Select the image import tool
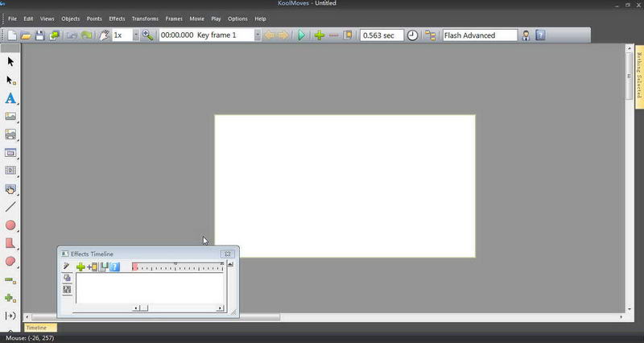 pyautogui.click(x=10, y=117)
